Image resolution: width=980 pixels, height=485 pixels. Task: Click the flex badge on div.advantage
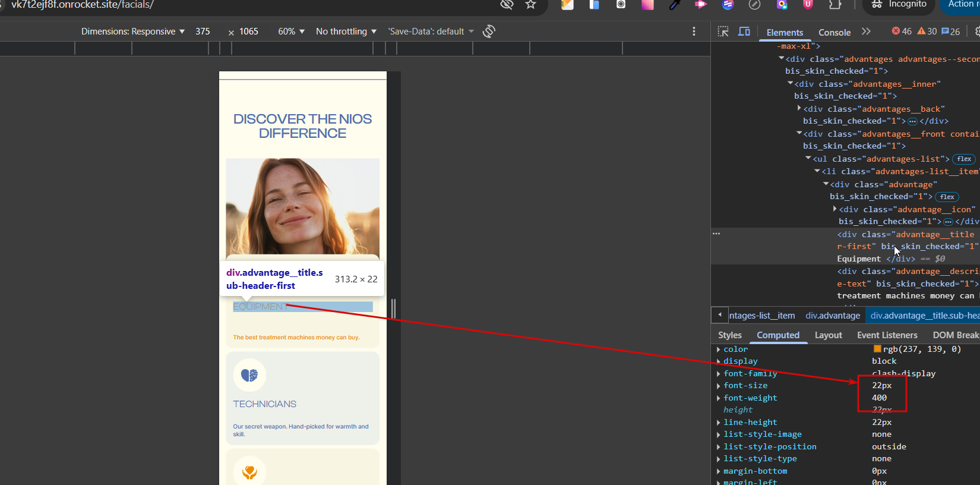(x=947, y=197)
